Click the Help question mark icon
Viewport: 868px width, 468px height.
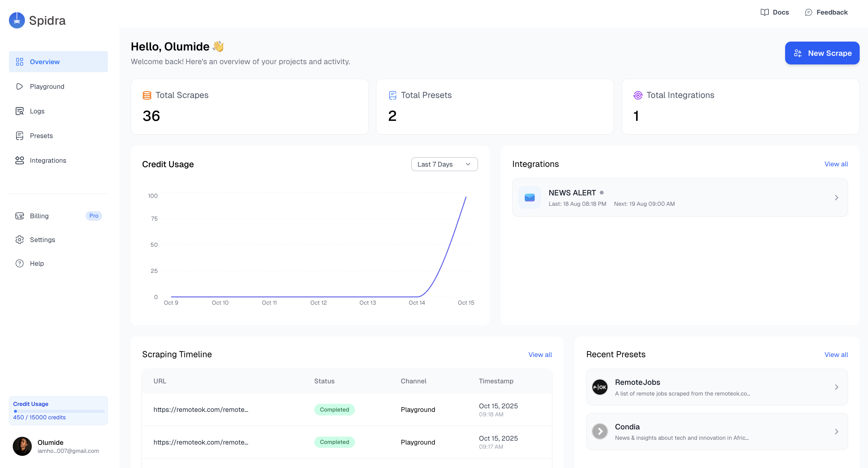click(20, 263)
